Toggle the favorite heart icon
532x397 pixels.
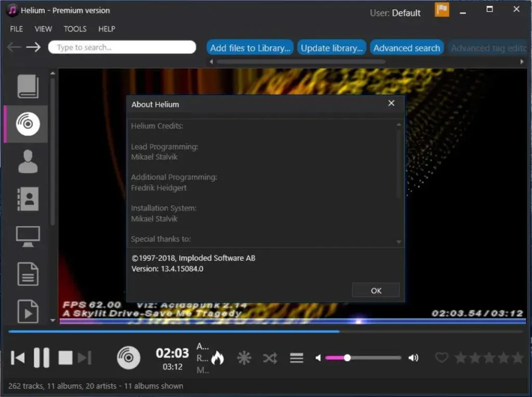coord(442,358)
